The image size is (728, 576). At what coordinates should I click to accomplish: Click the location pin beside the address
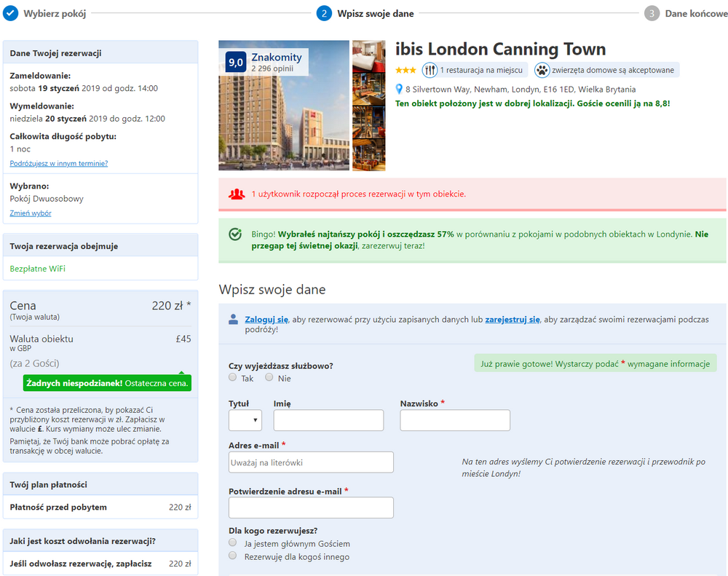[x=399, y=89]
